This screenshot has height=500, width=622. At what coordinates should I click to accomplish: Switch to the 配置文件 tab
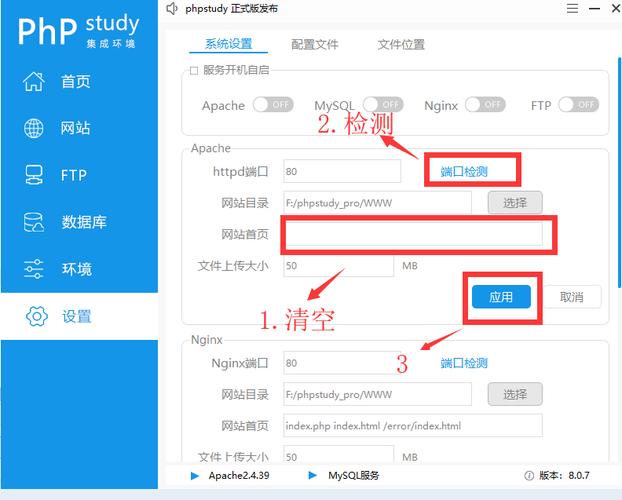[315, 44]
